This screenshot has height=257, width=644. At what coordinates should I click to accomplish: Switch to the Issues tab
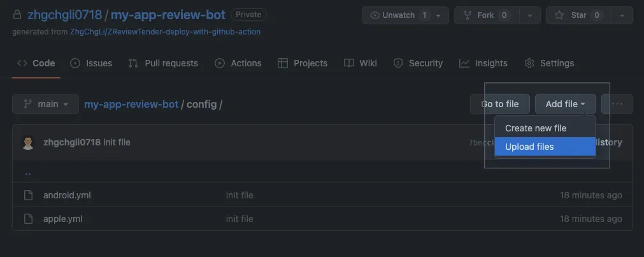tap(91, 63)
